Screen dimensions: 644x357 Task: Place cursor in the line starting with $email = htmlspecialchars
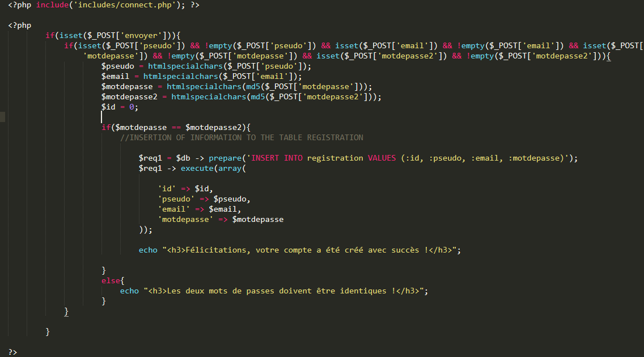202,77
